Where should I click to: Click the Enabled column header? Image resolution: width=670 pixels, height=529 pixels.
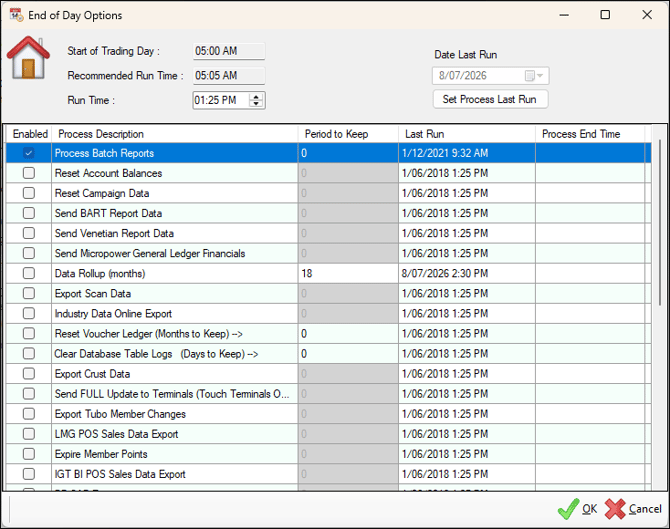(x=30, y=134)
